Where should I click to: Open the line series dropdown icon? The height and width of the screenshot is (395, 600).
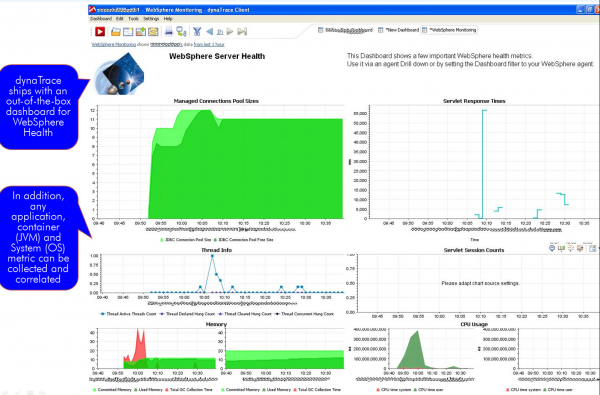[571, 248]
